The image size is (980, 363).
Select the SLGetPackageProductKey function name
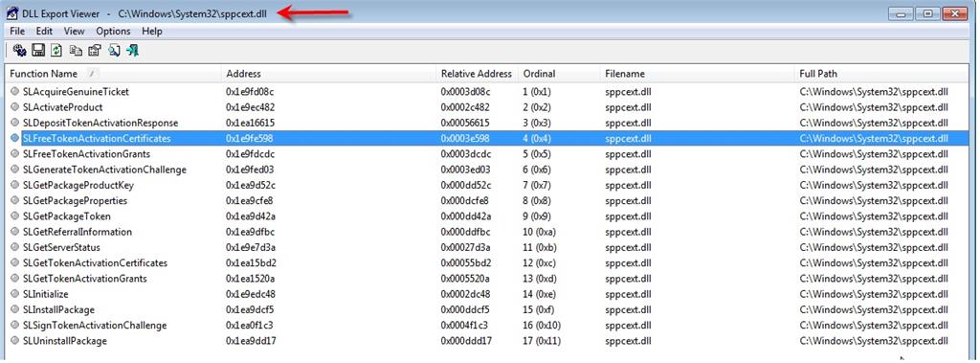click(78, 185)
